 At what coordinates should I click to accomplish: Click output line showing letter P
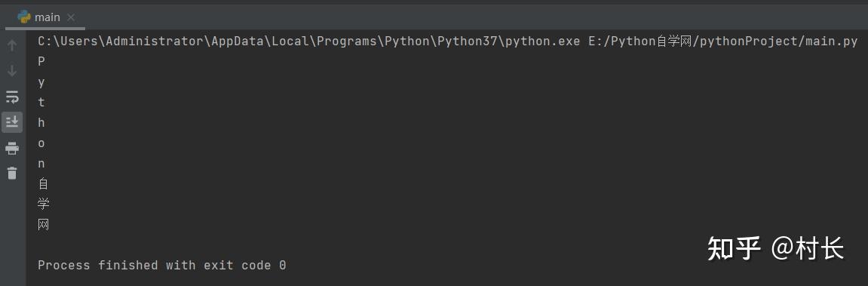coord(41,62)
